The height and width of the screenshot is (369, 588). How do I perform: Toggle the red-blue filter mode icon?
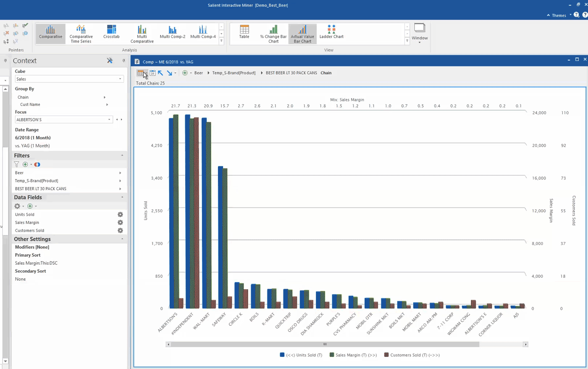(37, 164)
